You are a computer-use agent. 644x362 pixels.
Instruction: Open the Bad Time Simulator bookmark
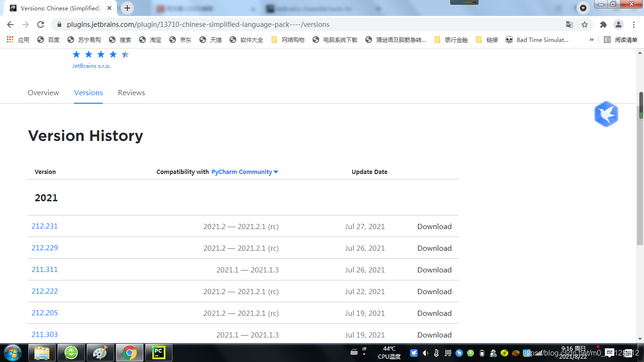pos(537,40)
